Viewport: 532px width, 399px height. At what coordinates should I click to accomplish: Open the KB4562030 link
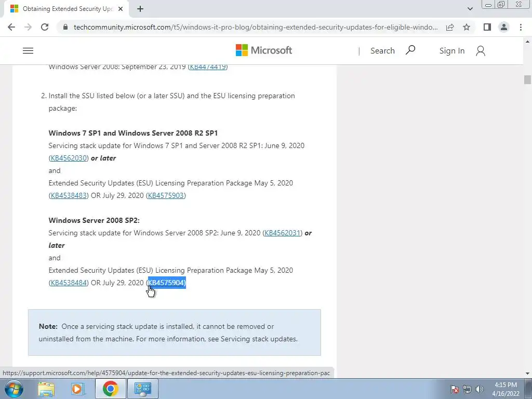(69, 158)
